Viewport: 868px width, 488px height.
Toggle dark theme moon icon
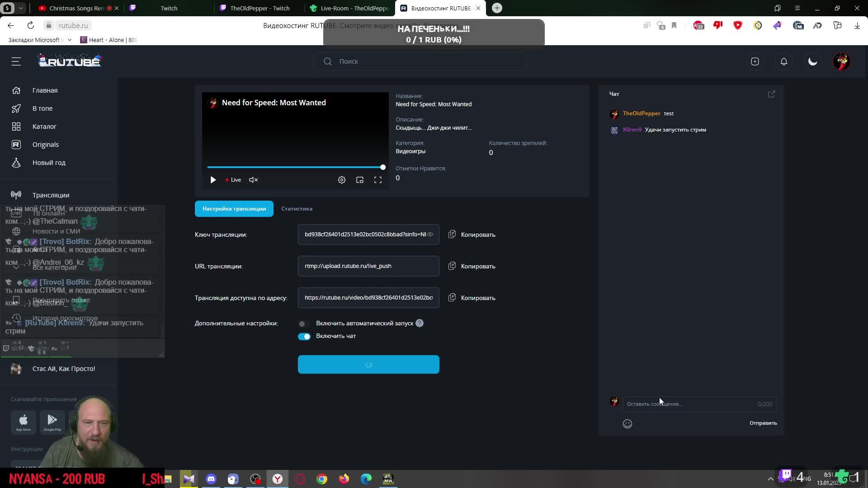point(813,61)
